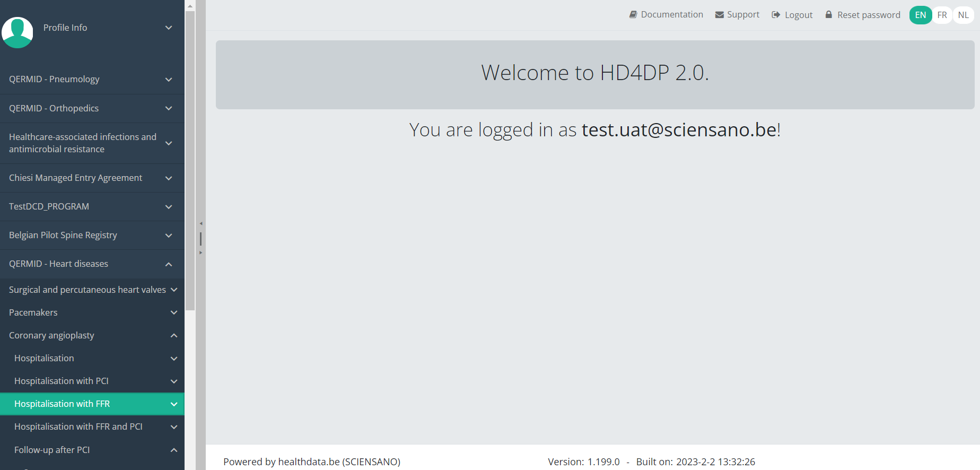The width and height of the screenshot is (980, 470).
Task: Click the sidebar expand right arrow
Action: [x=201, y=253]
